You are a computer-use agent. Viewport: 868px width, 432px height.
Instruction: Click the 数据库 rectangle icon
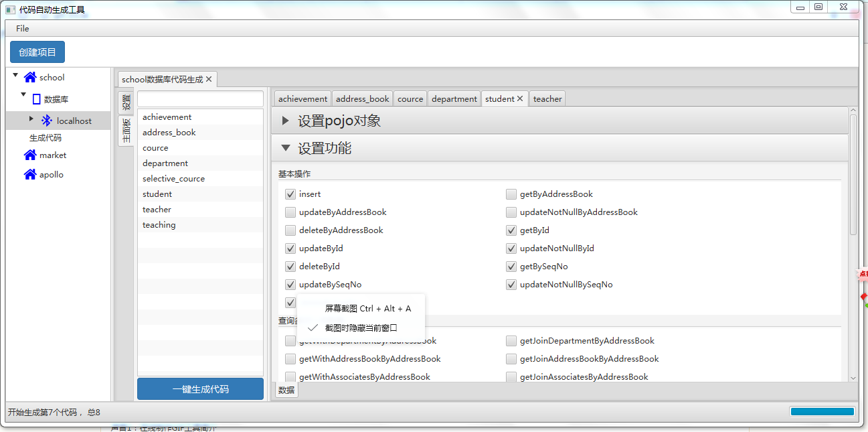tap(36, 99)
